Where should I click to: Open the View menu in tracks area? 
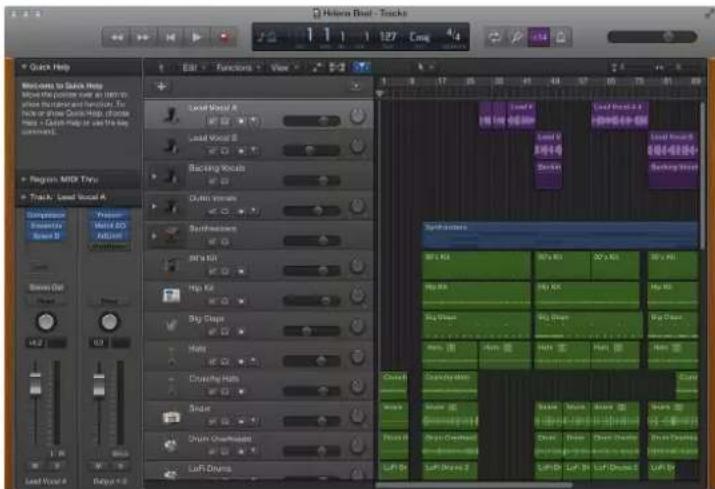coord(284,68)
